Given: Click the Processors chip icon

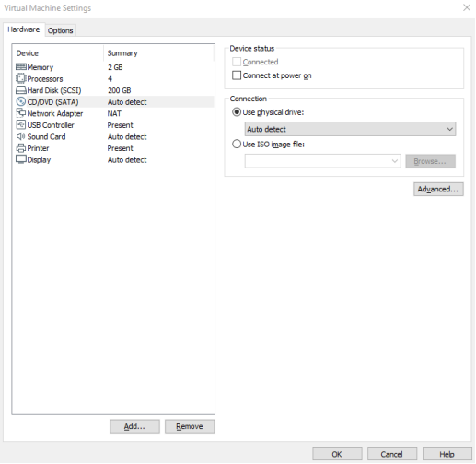Looking at the screenshot, I should (x=21, y=78).
